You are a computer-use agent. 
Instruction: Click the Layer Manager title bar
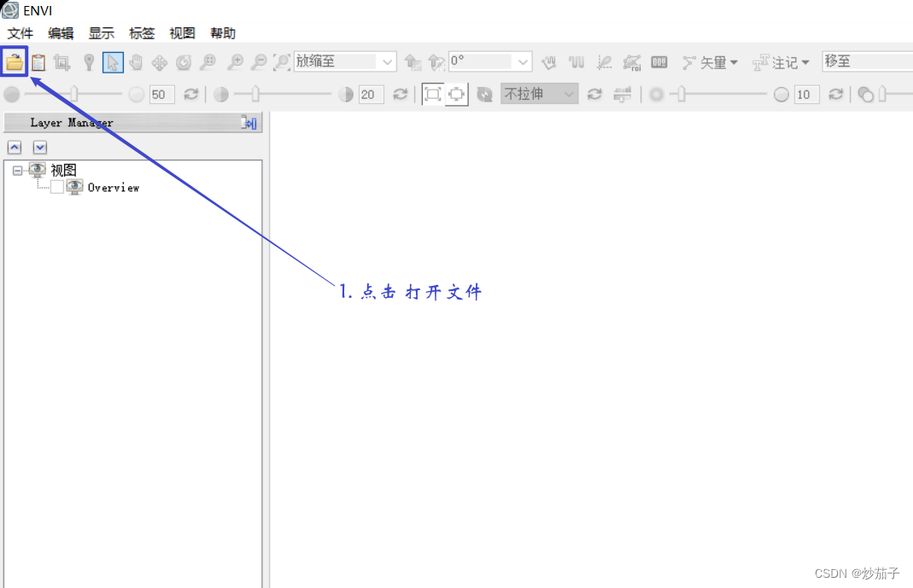tap(132, 123)
